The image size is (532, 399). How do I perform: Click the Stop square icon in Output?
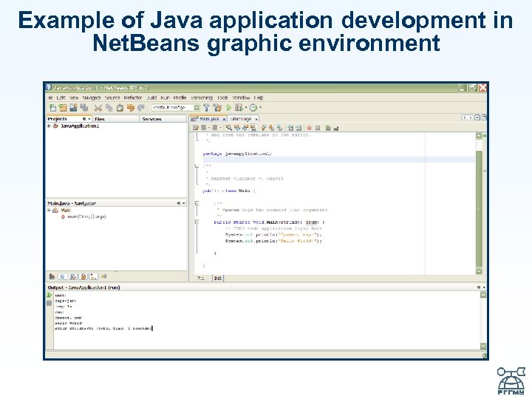pyautogui.click(x=50, y=303)
